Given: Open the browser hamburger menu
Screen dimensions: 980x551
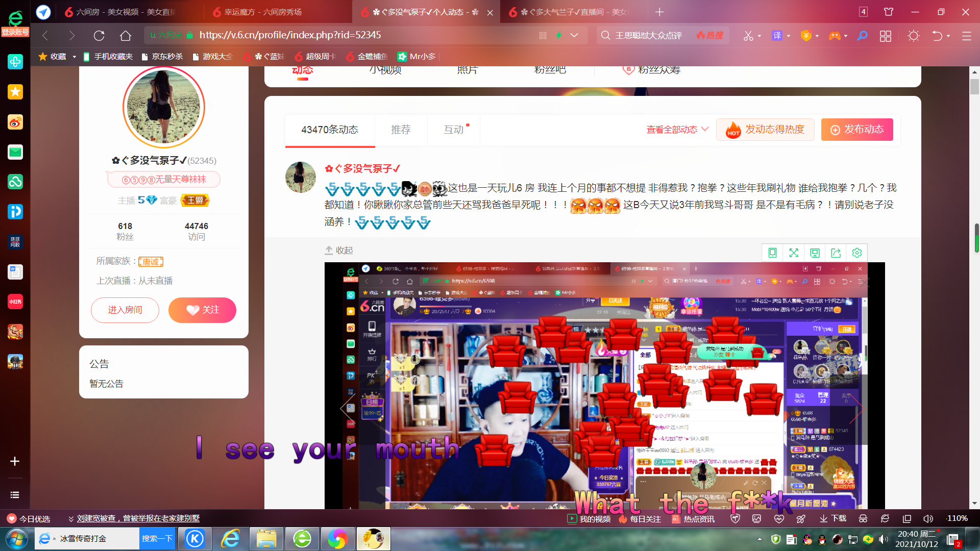Looking at the screenshot, I should (x=966, y=36).
